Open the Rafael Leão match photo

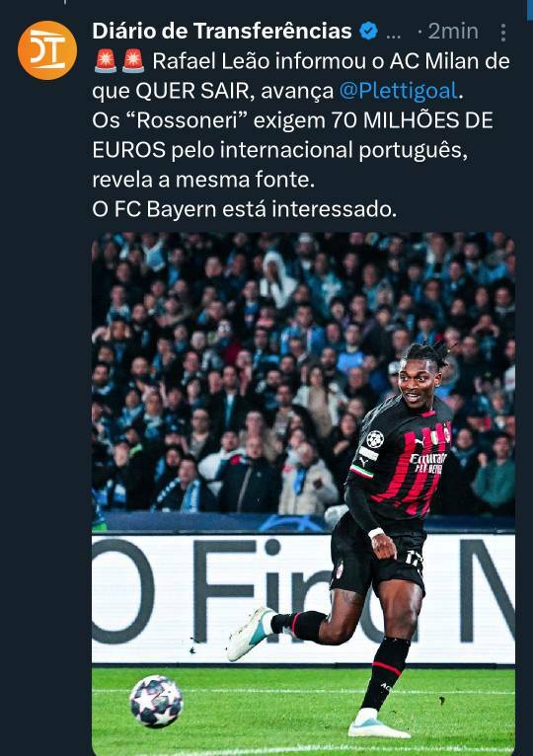click(x=303, y=493)
